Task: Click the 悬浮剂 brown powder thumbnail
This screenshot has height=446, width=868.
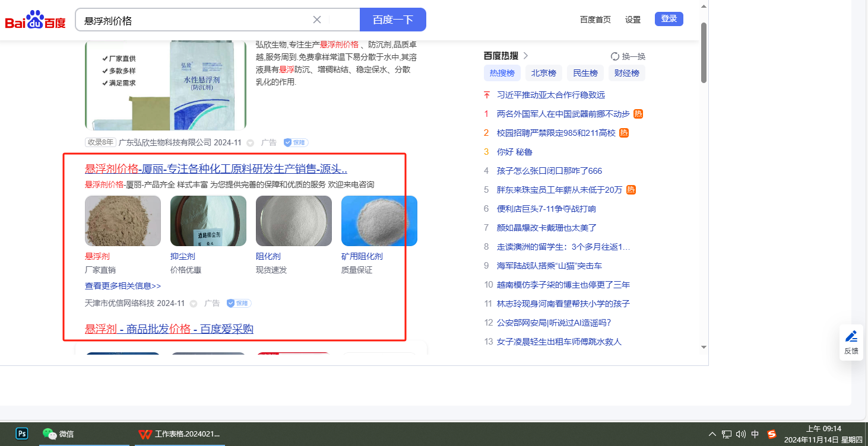Action: [123, 221]
